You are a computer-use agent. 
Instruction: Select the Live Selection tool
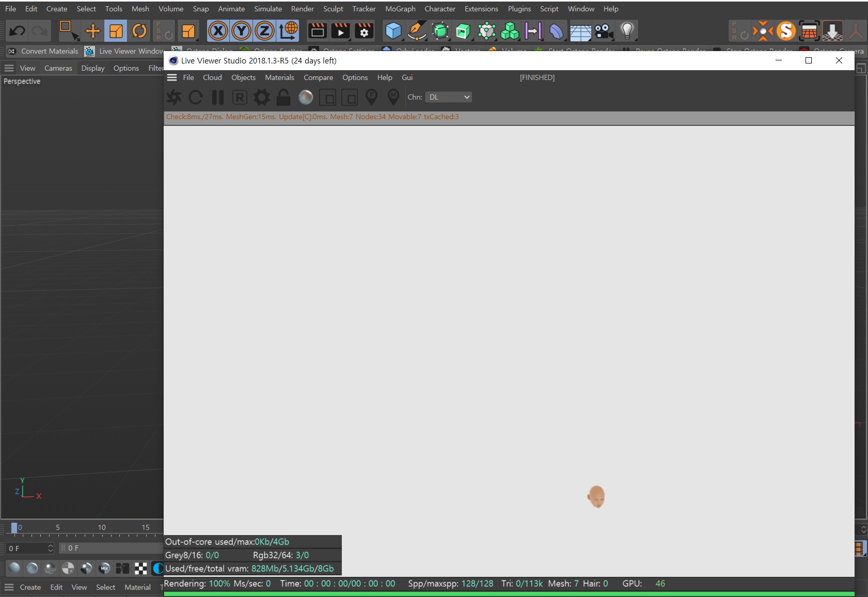click(69, 31)
